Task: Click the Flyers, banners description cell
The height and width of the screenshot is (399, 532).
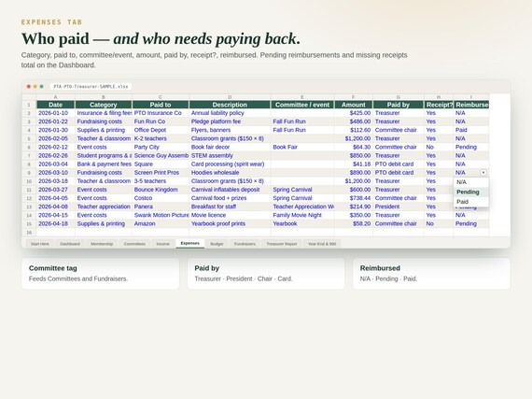Action: (230, 130)
